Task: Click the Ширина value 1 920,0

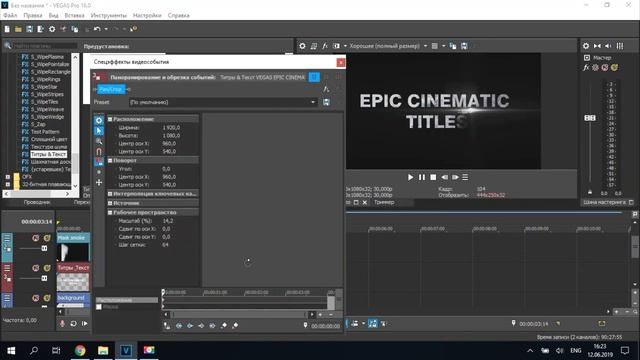Action: point(171,127)
